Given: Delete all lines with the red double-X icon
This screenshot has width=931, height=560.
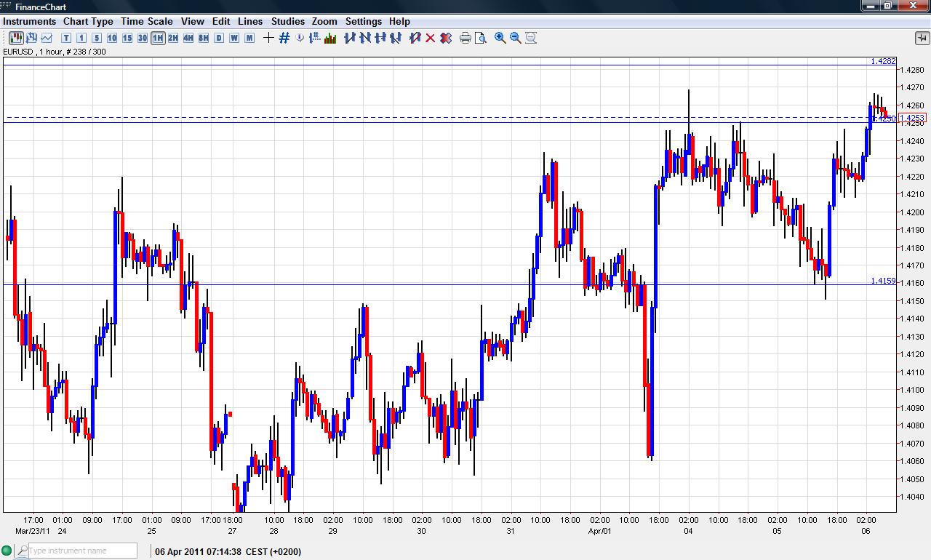Looking at the screenshot, I should 446,38.
